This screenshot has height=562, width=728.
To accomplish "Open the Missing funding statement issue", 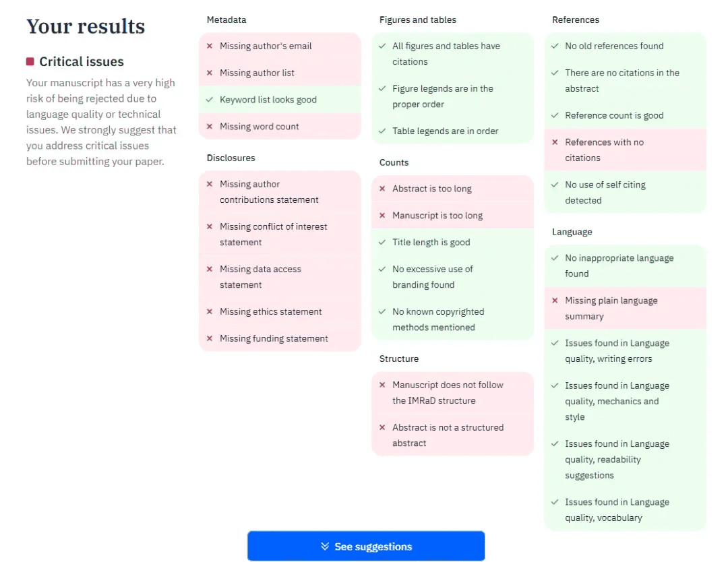I will point(274,339).
